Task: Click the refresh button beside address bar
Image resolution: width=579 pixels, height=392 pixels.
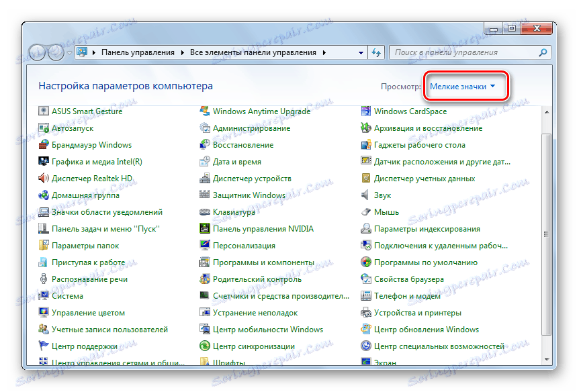Action: pyautogui.click(x=376, y=53)
